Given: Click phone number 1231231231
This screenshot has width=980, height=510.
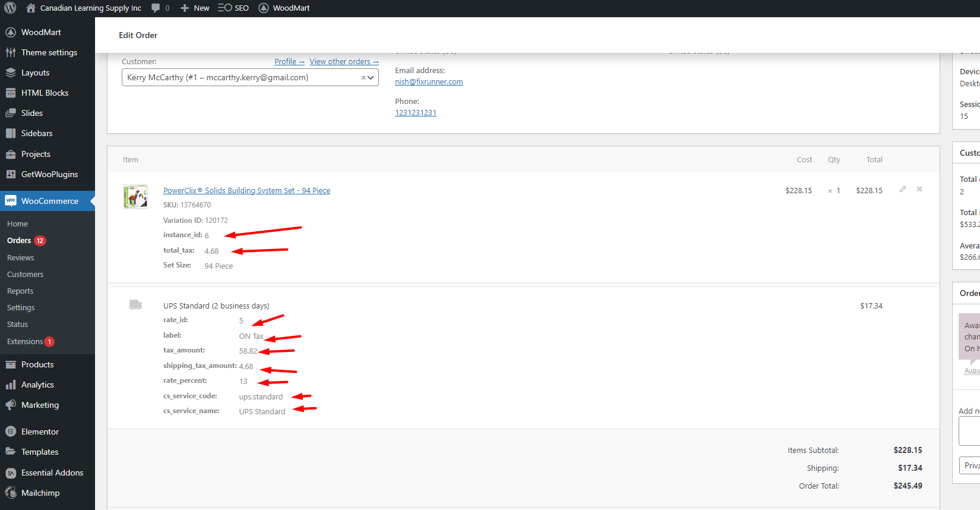Looking at the screenshot, I should 416,113.
